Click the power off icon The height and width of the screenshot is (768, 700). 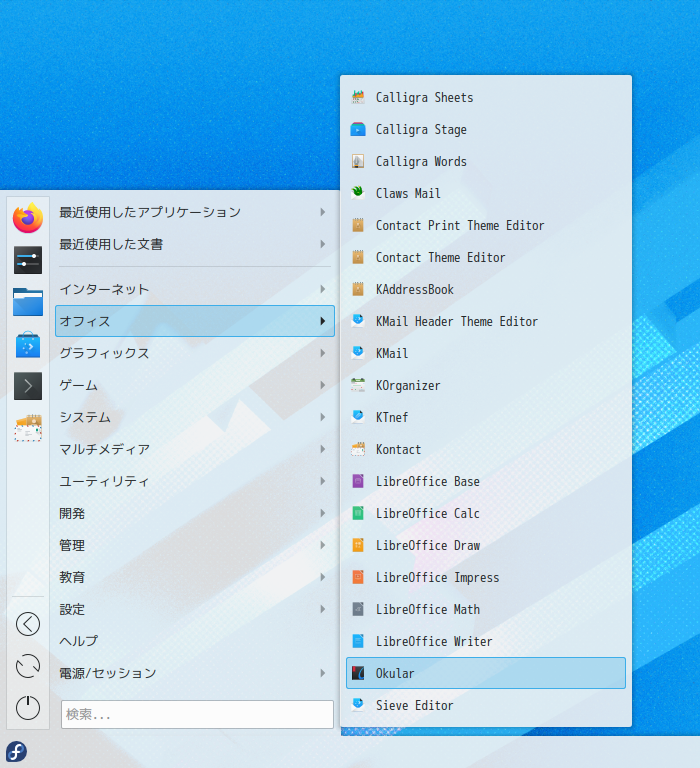coord(28,708)
